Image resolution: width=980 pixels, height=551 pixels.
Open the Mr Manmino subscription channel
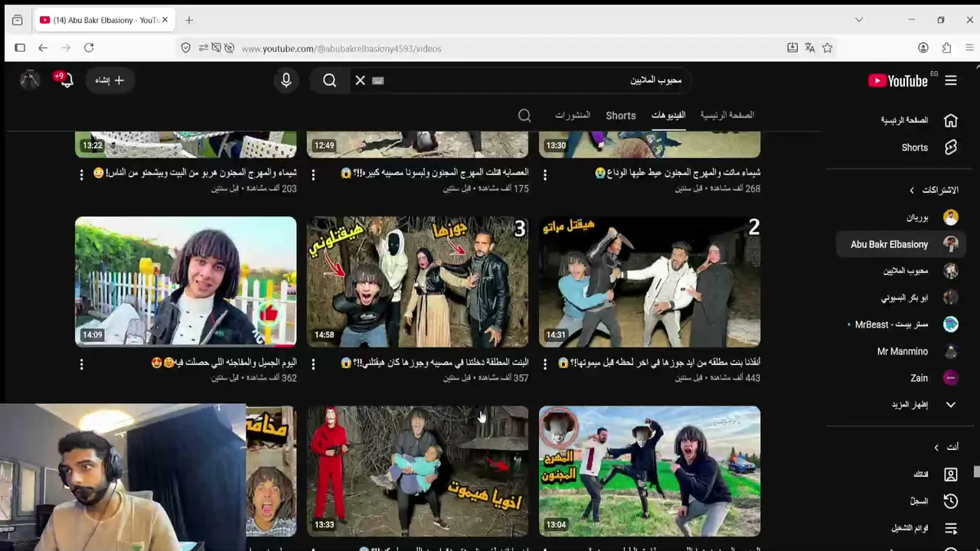click(917, 351)
